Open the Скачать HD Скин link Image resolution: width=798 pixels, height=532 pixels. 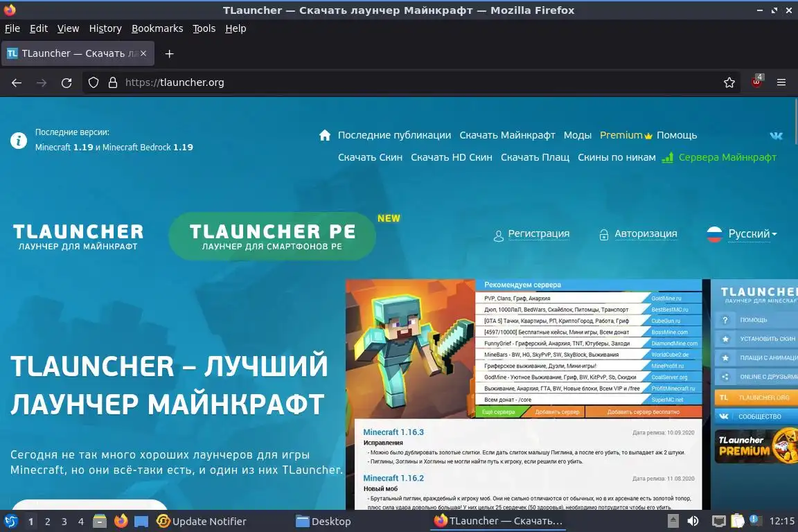pyautogui.click(x=452, y=157)
